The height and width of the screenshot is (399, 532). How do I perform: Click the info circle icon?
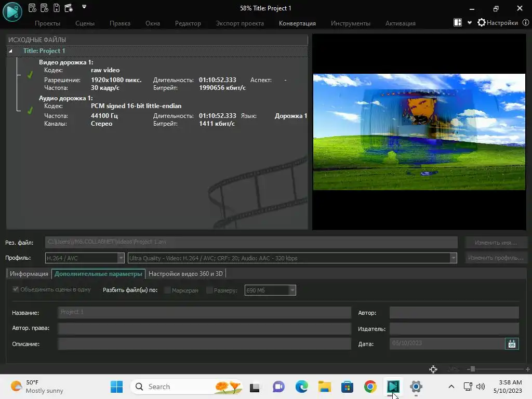[526, 23]
